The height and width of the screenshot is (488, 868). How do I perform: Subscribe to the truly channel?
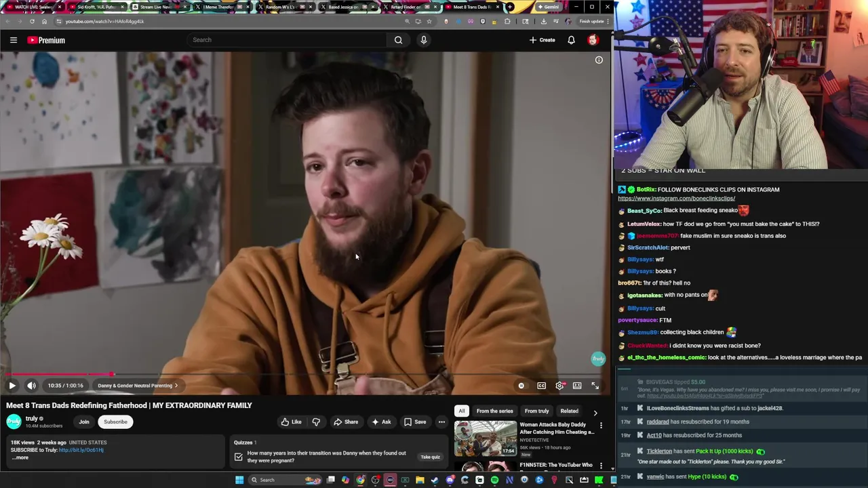point(115,422)
